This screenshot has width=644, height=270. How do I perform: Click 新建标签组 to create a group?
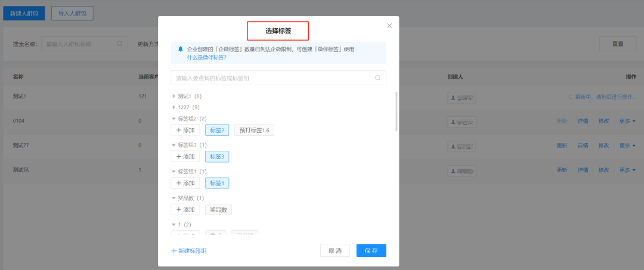click(189, 251)
